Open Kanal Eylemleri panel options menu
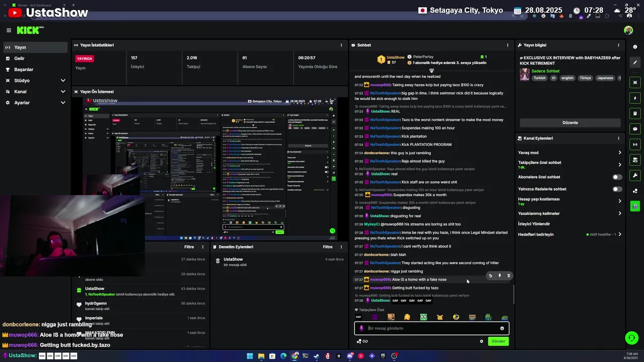The width and height of the screenshot is (644, 362). pos(618,138)
